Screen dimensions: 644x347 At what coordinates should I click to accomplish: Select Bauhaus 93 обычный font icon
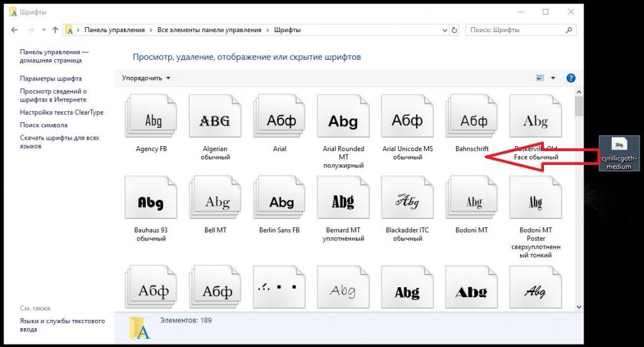pyautogui.click(x=151, y=198)
